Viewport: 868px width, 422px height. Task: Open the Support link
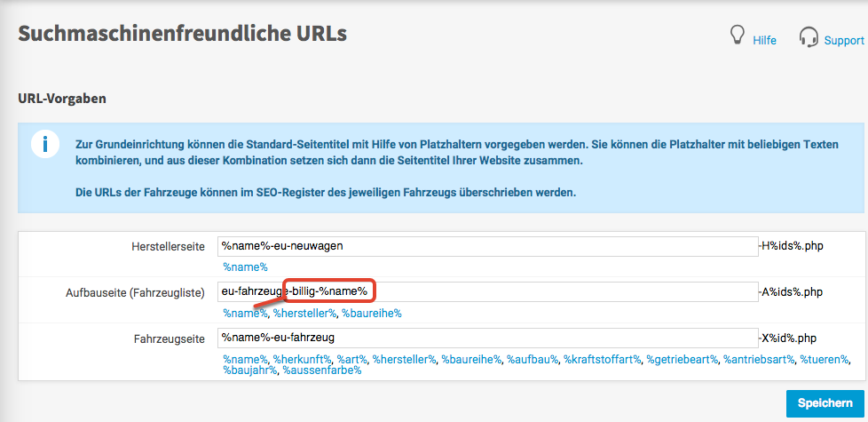tap(843, 40)
